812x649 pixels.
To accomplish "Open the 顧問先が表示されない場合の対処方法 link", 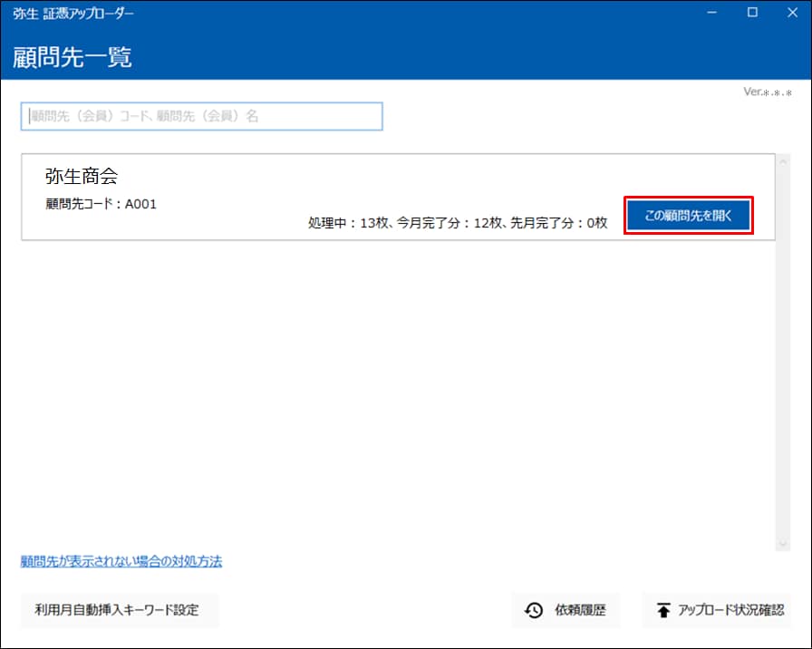I will pos(121,561).
